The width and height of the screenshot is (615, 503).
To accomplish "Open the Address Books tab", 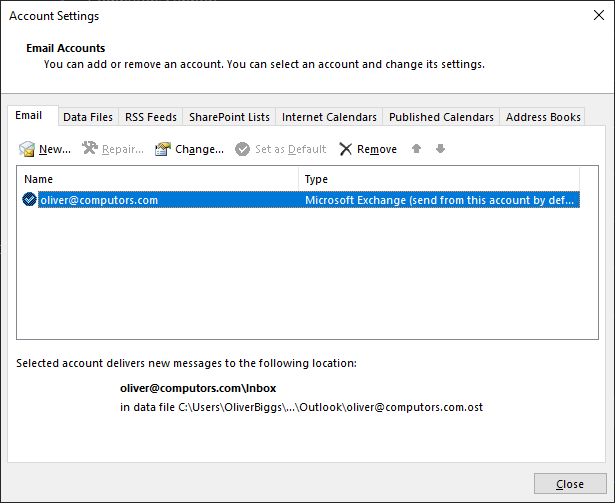I will (x=543, y=117).
